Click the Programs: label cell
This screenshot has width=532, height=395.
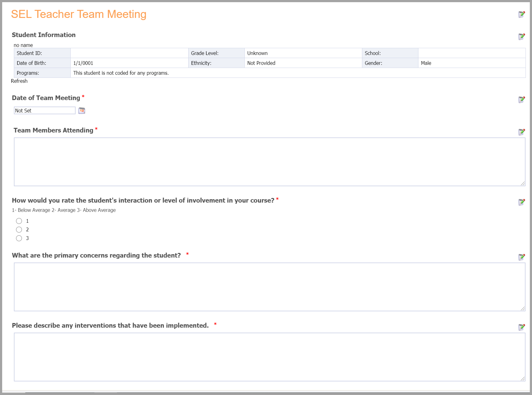42,73
